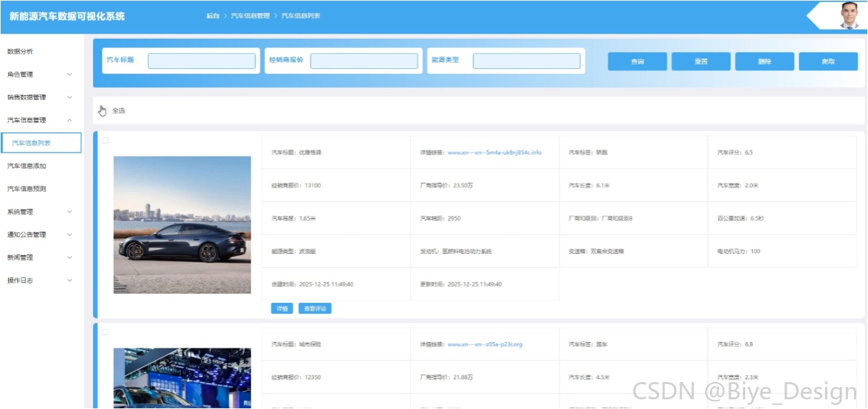Click the 汽车评分: 6.5 cell

click(x=782, y=152)
